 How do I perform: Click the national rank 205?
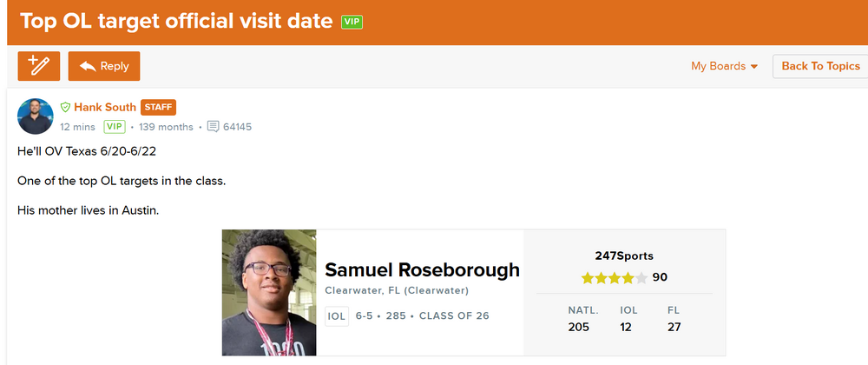[578, 327]
